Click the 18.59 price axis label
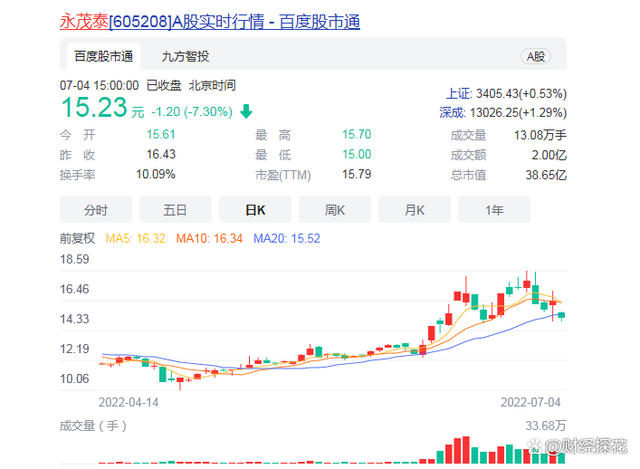Viewport: 640px width, 469px height. 74,259
